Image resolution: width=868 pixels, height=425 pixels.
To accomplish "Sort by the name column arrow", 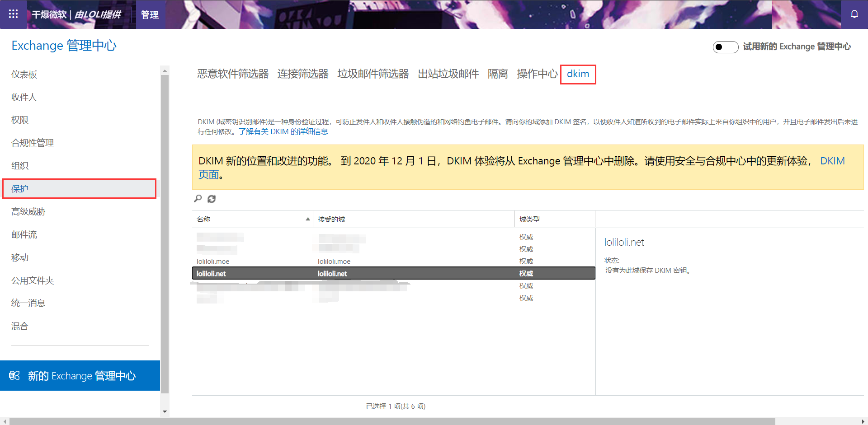I will coord(308,219).
